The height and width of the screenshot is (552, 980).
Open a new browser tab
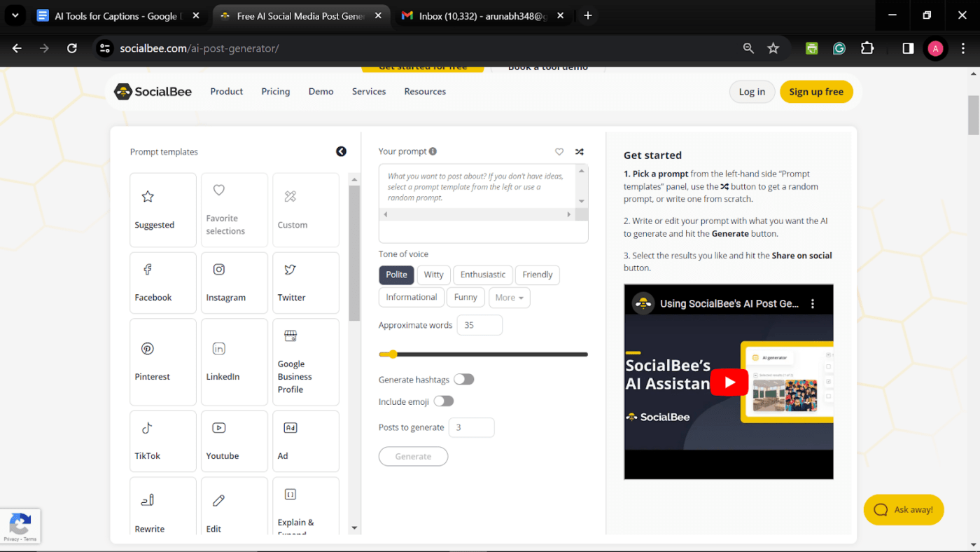pos(588,15)
